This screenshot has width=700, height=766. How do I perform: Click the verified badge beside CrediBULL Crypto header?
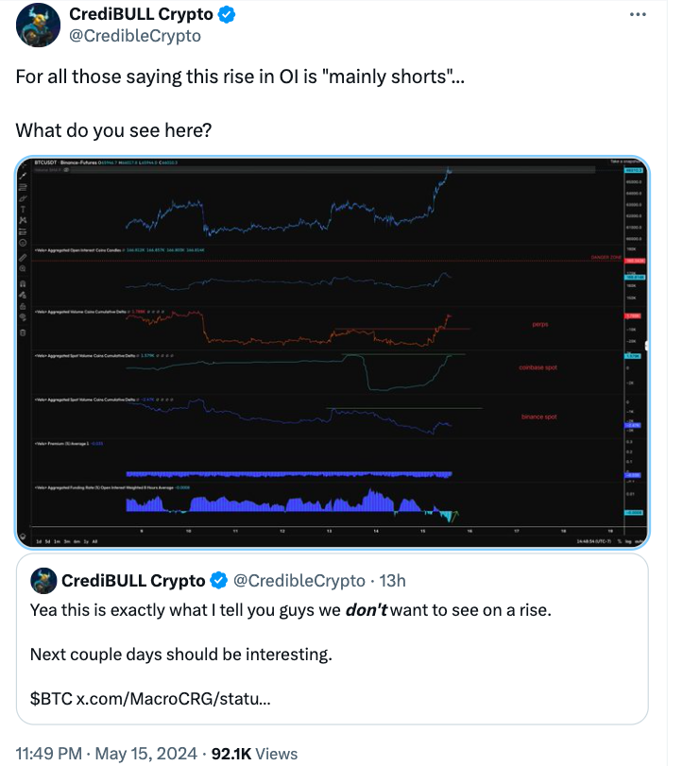[x=226, y=14]
